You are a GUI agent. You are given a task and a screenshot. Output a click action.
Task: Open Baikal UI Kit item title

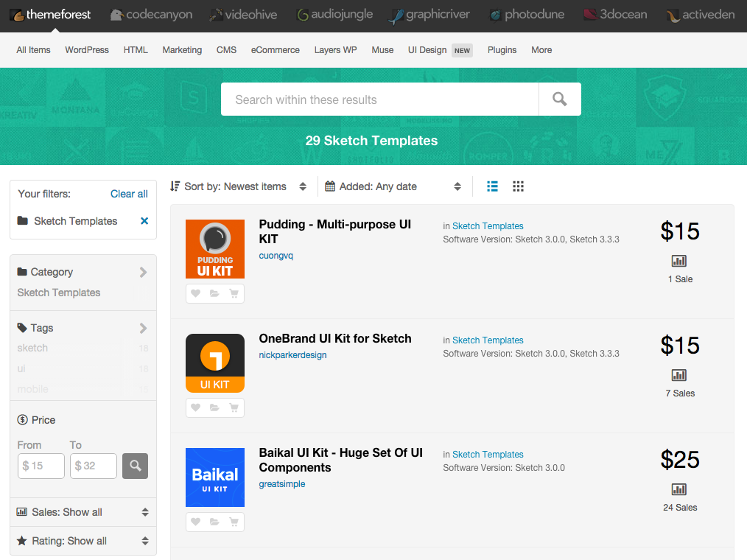pos(340,460)
